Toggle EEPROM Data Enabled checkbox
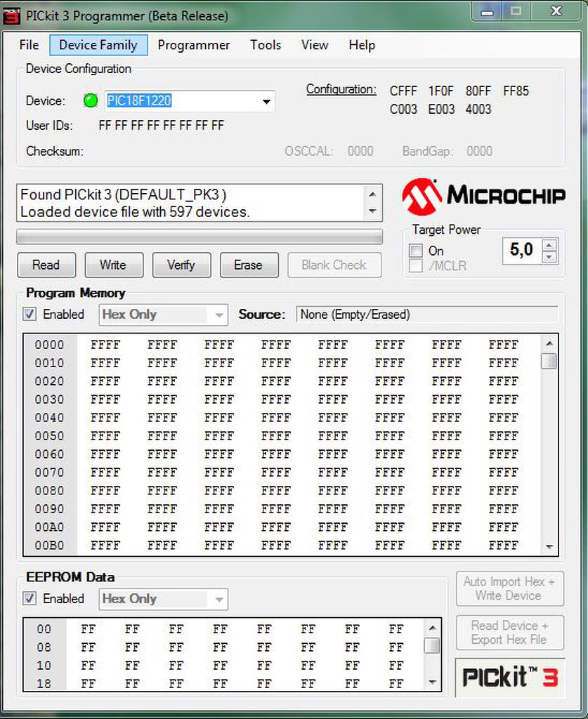 point(30,598)
